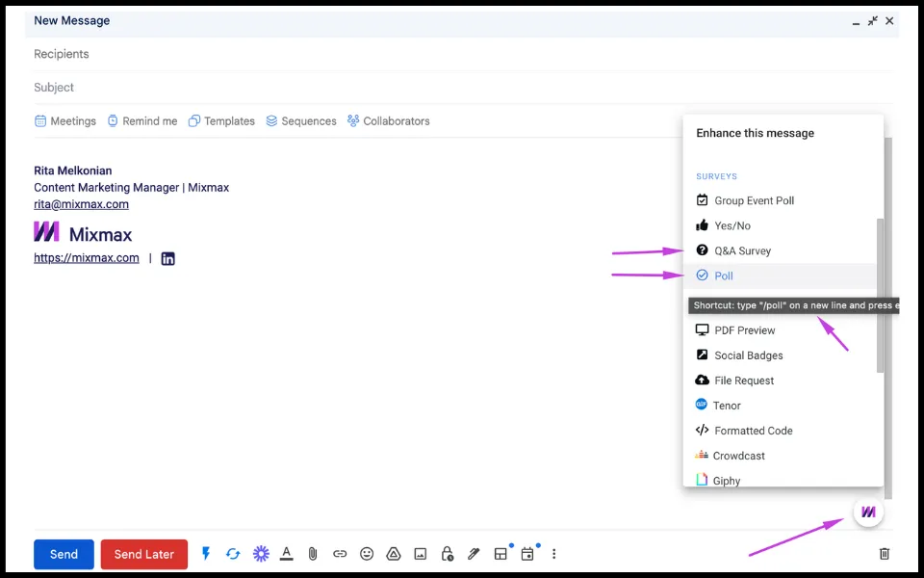Click the Enhance menu scrollbar
Image resolution: width=924 pixels, height=578 pixels.
coord(880,296)
